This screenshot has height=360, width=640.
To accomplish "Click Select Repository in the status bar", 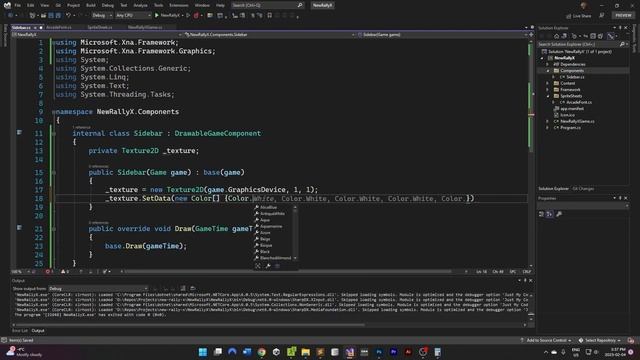I will pos(600,340).
